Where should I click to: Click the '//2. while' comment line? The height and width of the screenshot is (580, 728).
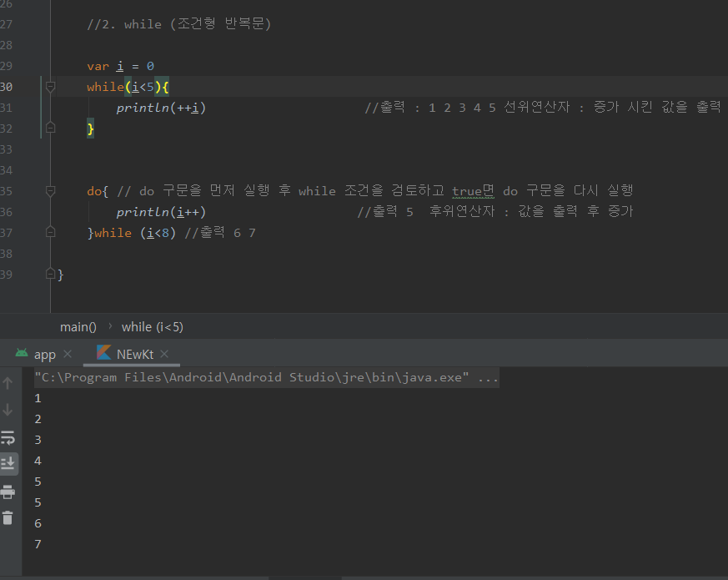pyautogui.click(x=178, y=23)
